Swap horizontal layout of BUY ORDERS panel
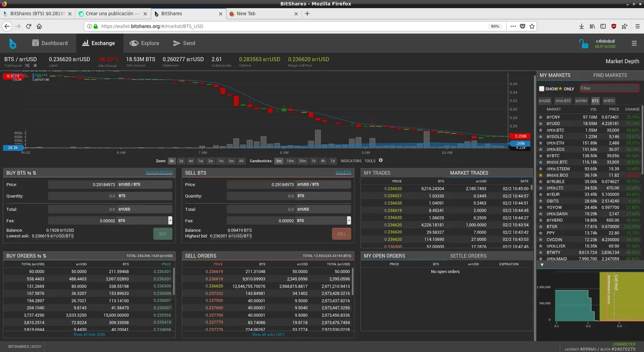 click(x=39, y=256)
